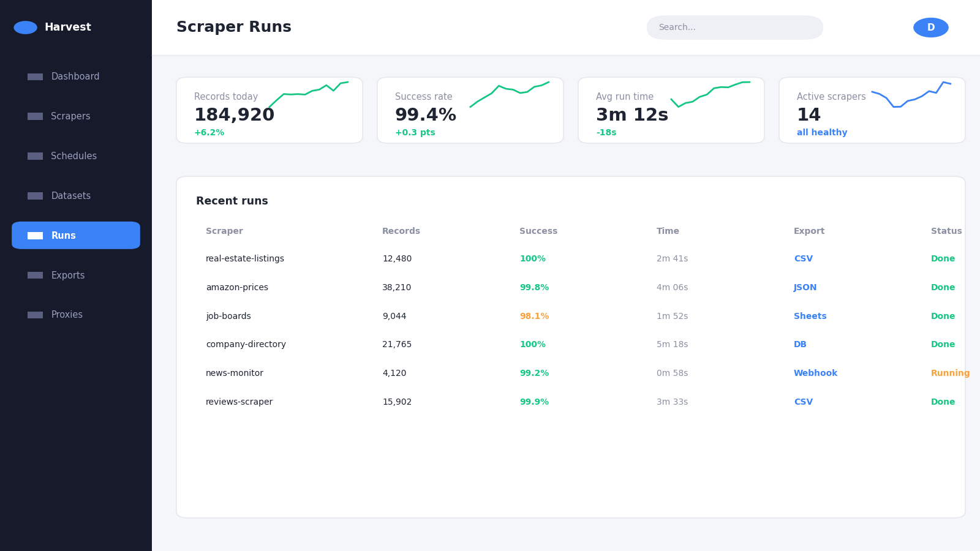Select the reviews-scraper scraper name
Screen dimensions: 980x551
(x=239, y=402)
